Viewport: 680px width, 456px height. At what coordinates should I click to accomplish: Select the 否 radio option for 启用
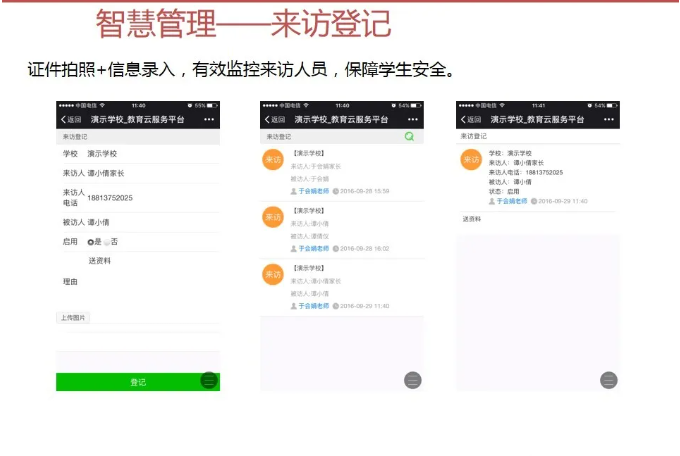click(108, 242)
